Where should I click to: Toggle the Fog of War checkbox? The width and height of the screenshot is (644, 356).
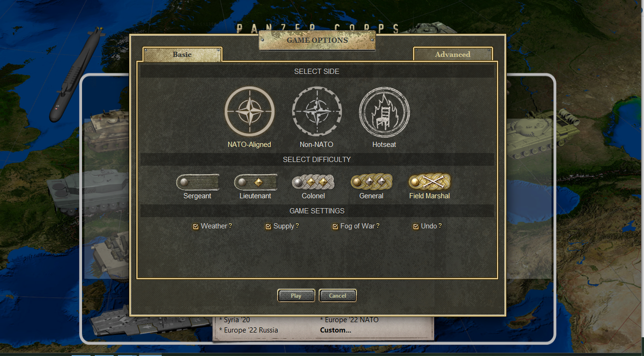(336, 227)
